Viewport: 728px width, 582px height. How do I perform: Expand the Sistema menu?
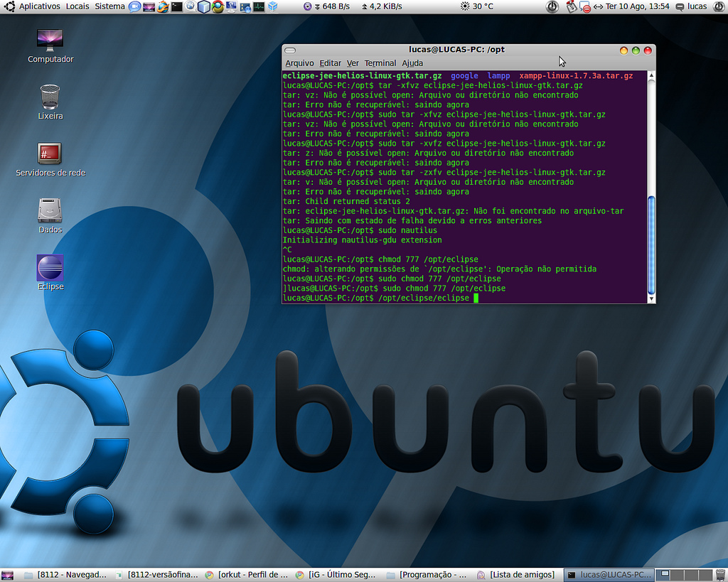tap(109, 6)
